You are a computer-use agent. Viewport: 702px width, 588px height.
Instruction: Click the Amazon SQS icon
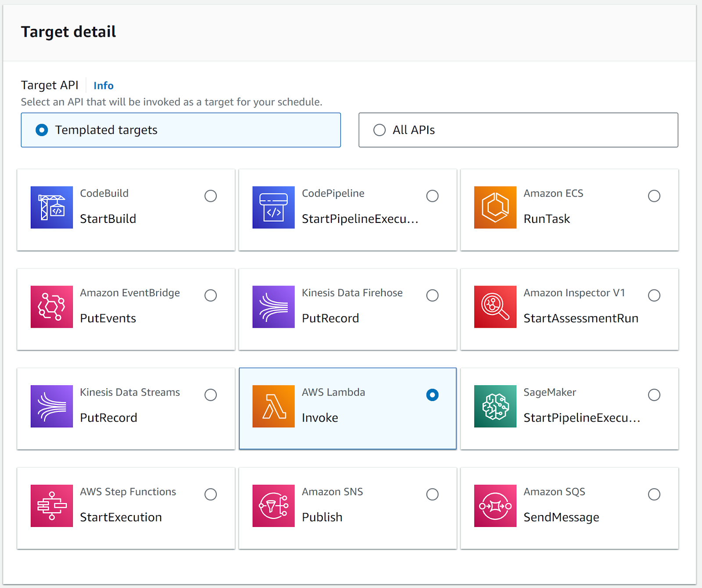pyautogui.click(x=495, y=506)
